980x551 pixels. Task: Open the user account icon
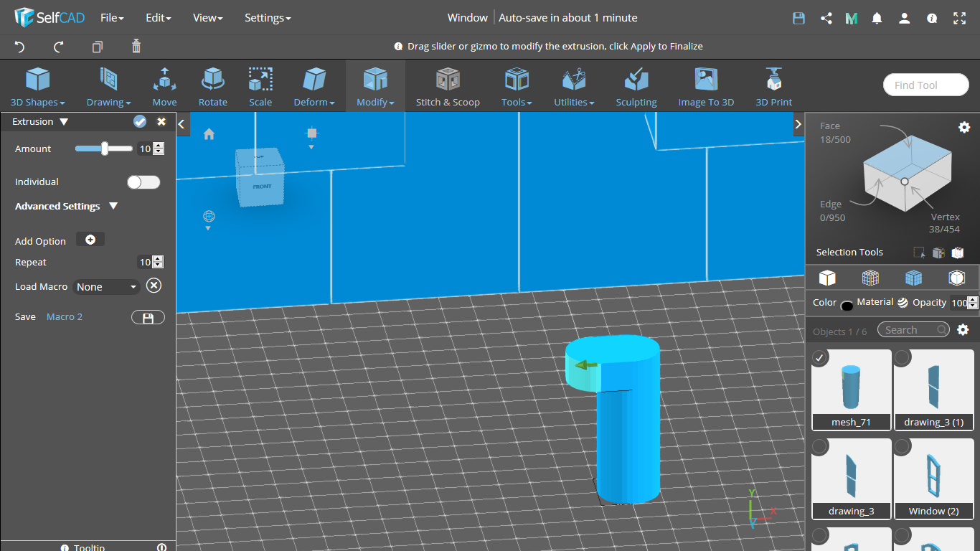point(905,19)
